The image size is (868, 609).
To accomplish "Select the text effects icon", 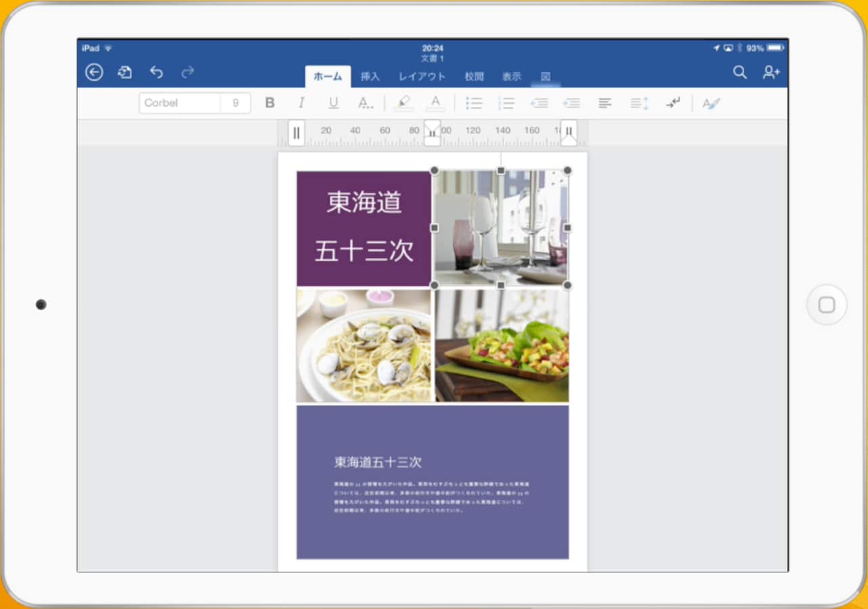I will 711,102.
